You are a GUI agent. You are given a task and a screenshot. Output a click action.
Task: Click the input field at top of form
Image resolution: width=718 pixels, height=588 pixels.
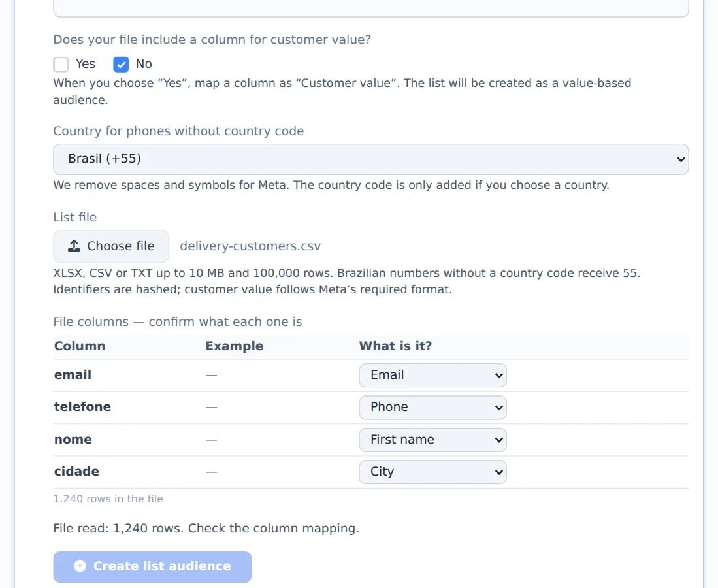pyautogui.click(x=371, y=8)
